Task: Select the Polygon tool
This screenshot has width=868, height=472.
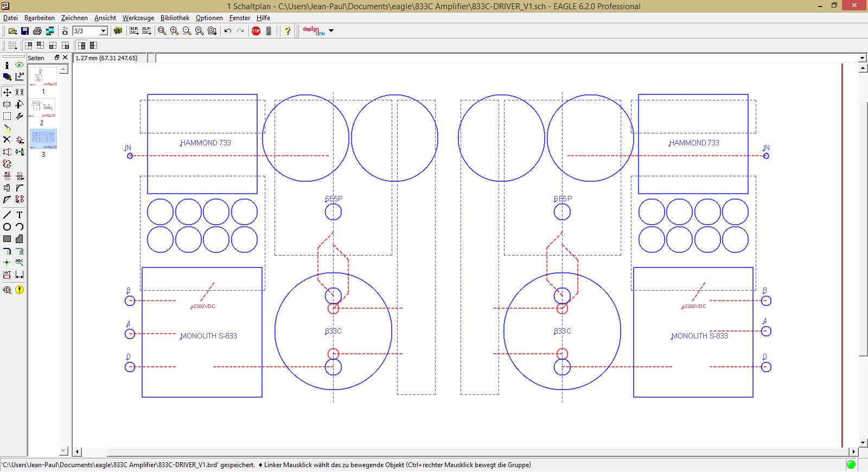Action: tap(20, 239)
